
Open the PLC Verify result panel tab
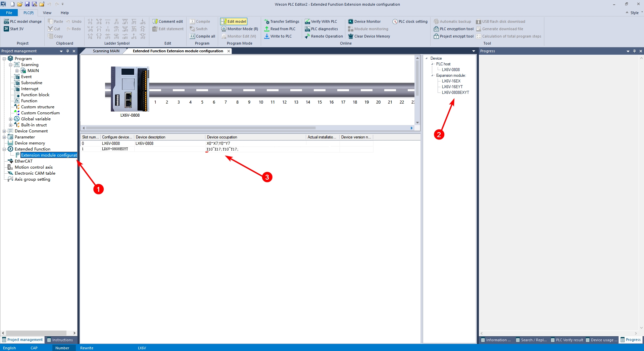pyautogui.click(x=567, y=340)
